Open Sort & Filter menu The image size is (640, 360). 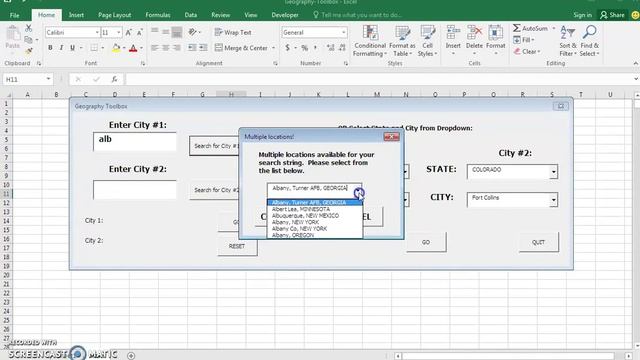pyautogui.click(x=568, y=41)
